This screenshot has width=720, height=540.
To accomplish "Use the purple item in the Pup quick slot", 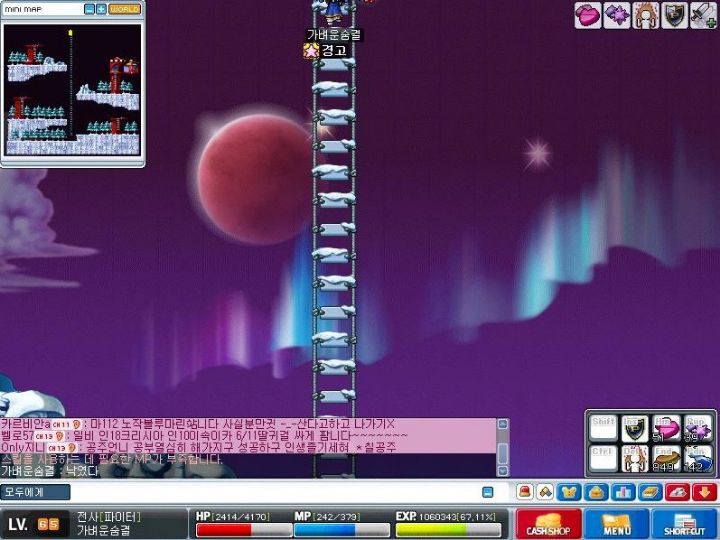I will point(698,428).
